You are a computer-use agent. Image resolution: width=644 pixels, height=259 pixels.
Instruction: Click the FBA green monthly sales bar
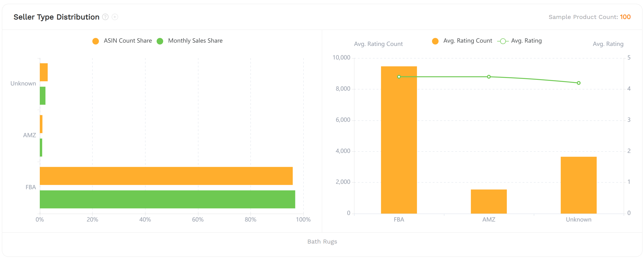(x=168, y=200)
